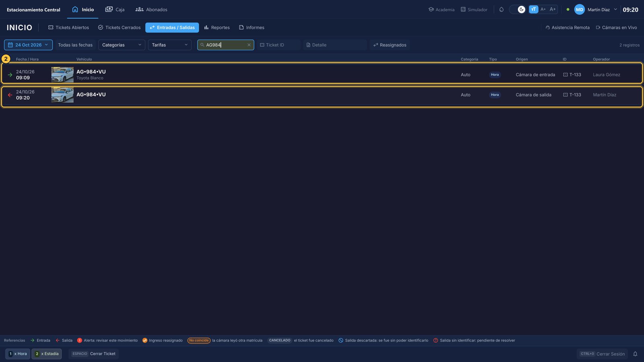Go to the Caja section

point(115,9)
